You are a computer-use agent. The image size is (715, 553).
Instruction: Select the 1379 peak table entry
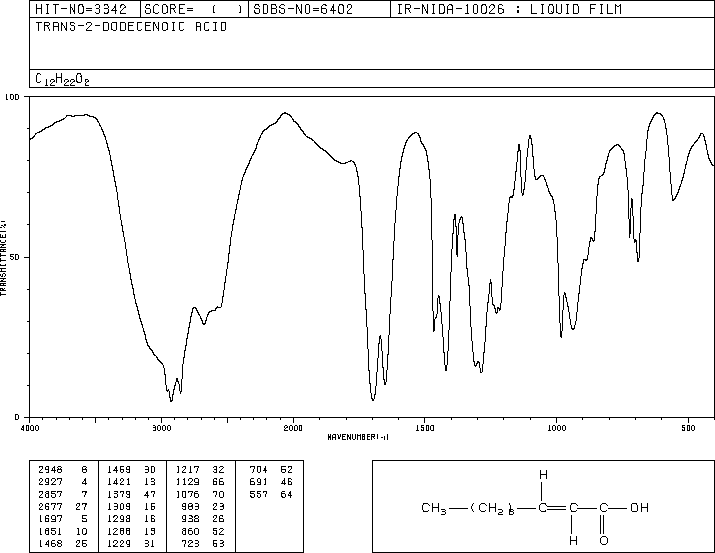click(131, 495)
